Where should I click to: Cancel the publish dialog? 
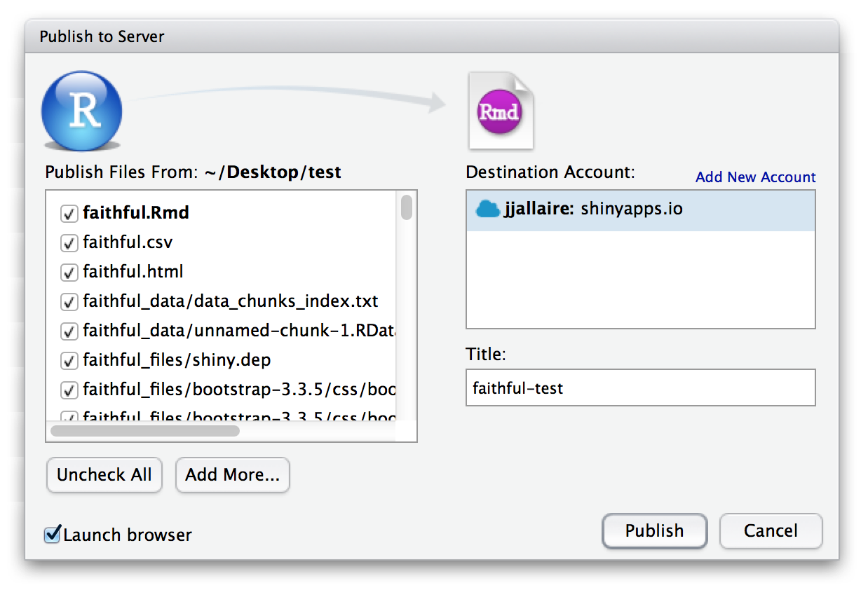771,531
